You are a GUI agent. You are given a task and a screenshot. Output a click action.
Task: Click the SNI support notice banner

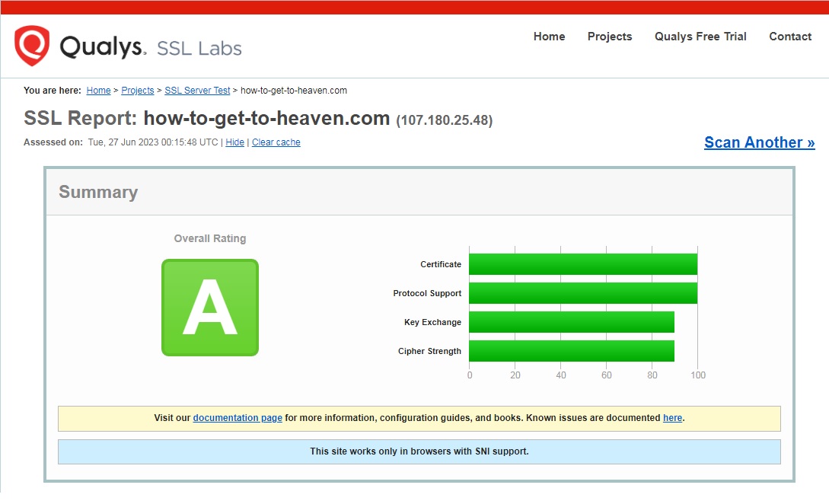click(x=419, y=451)
